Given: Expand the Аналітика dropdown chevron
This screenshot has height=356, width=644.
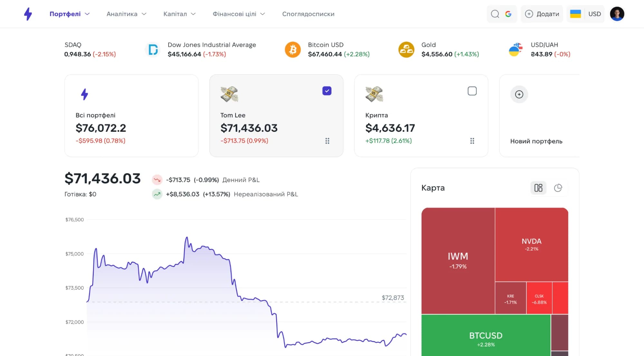Looking at the screenshot, I should point(144,14).
